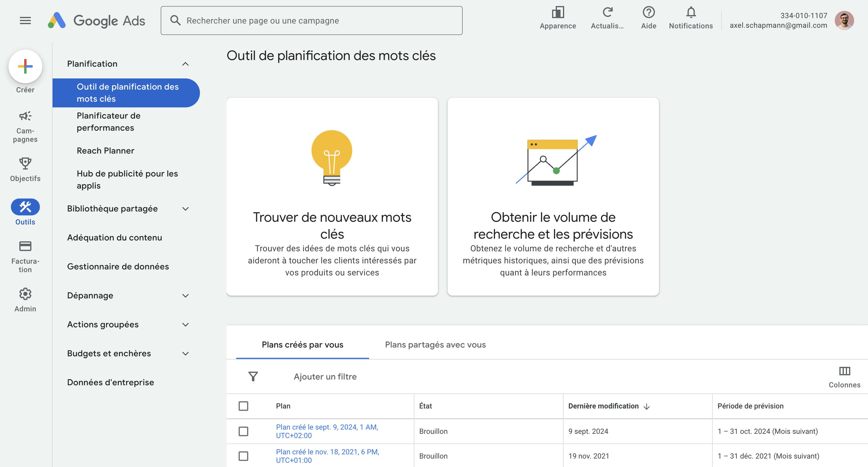Screen dimensions: 868x467
Task: Select the Plans partagés avec vous tab
Action: [x=435, y=345]
